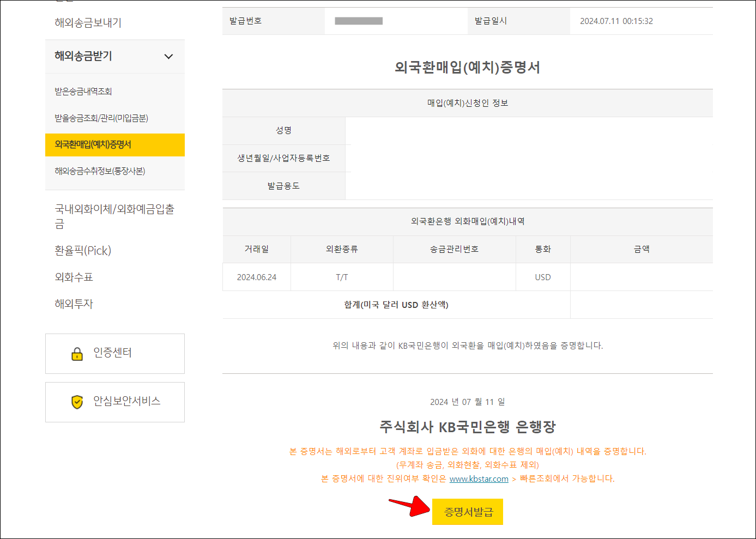Click the 매입(예치)신청인 정보 header

pos(468,103)
